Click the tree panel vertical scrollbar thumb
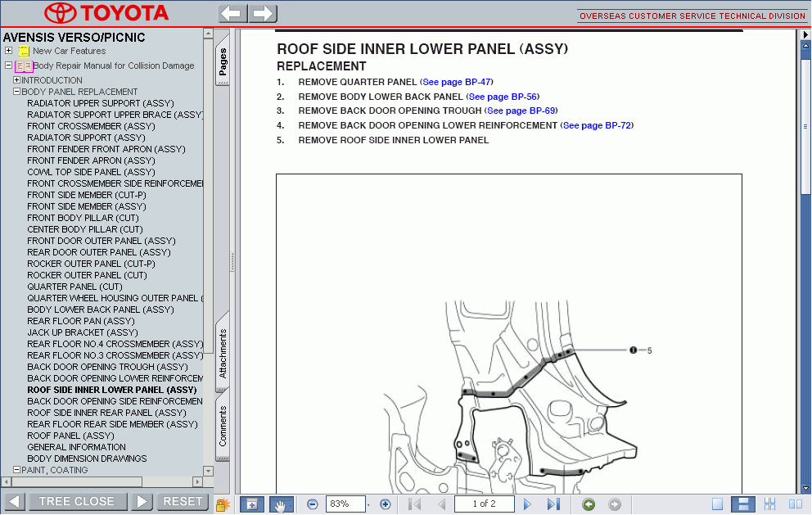This screenshot has height=515, width=812. coord(208,197)
